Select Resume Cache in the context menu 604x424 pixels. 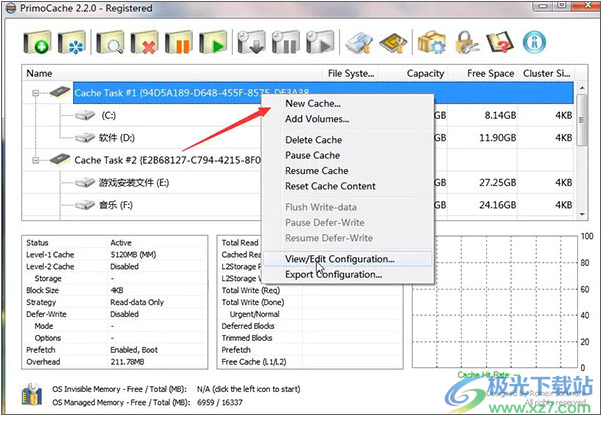[317, 171]
